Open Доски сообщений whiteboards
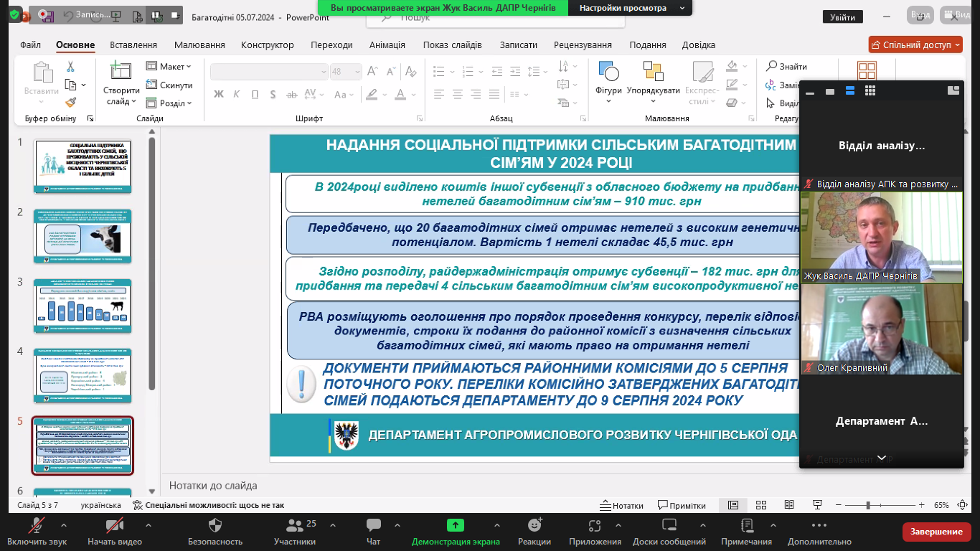The height and width of the screenshot is (551, 980). click(669, 532)
